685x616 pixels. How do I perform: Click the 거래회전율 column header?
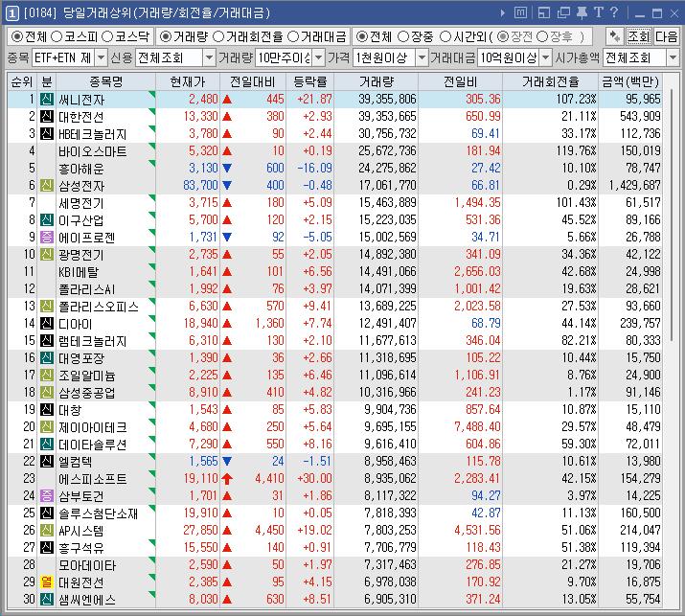551,81
